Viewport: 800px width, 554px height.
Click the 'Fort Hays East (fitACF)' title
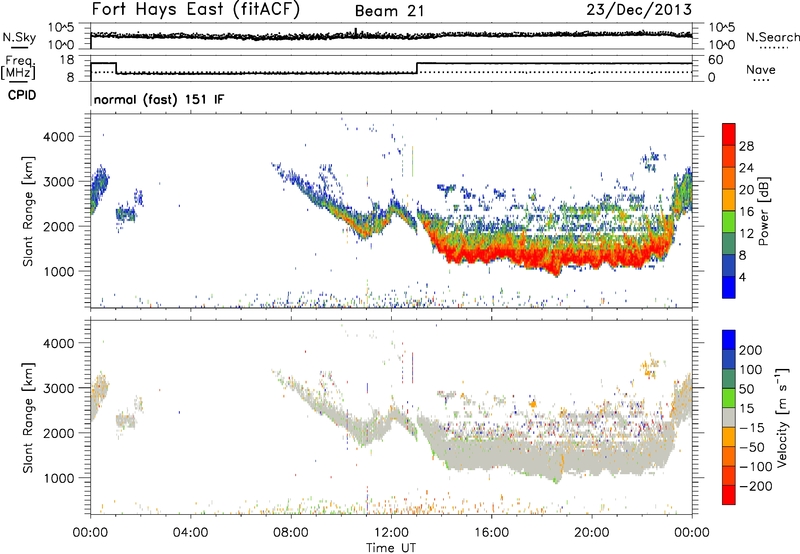click(x=196, y=9)
